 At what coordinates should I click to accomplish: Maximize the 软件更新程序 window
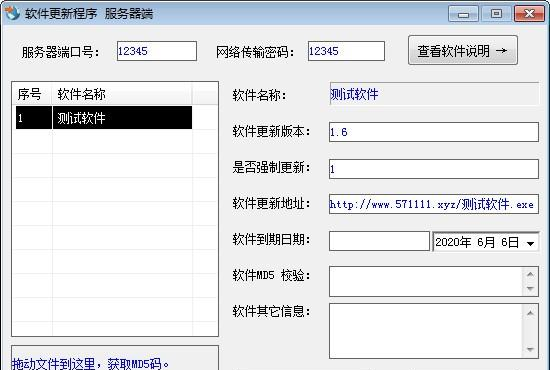pyautogui.click(x=496, y=14)
